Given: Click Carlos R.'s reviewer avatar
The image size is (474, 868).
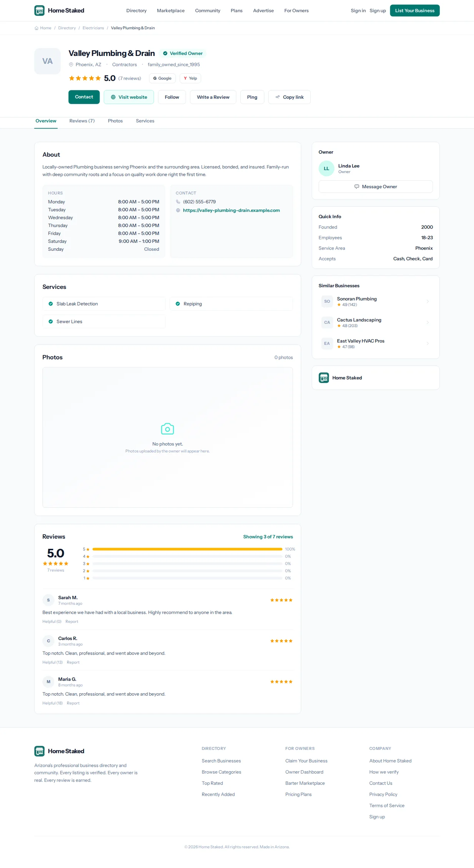Looking at the screenshot, I should 48,641.
